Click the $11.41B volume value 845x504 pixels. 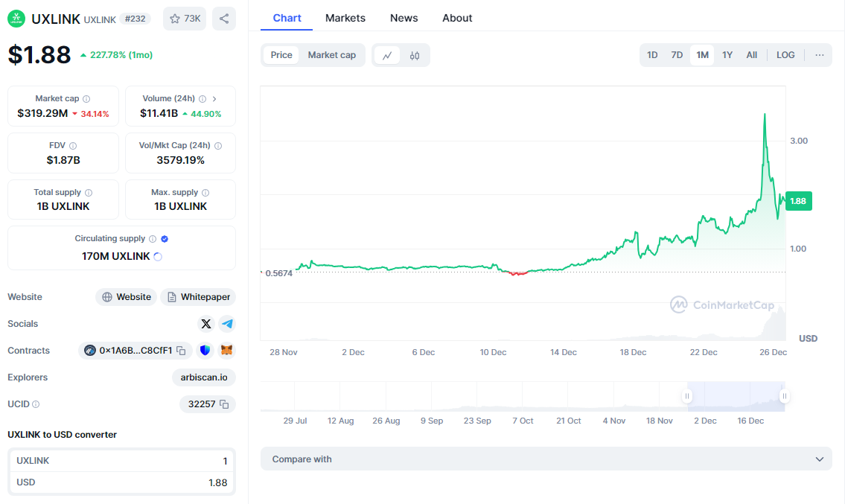pyautogui.click(x=159, y=114)
